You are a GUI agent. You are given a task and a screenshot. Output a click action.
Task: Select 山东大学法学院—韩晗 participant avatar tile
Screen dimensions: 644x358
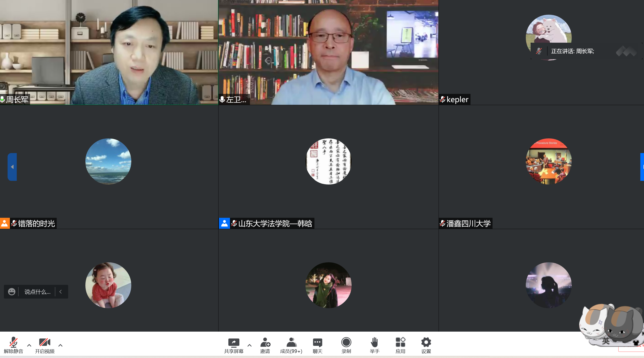point(328,161)
